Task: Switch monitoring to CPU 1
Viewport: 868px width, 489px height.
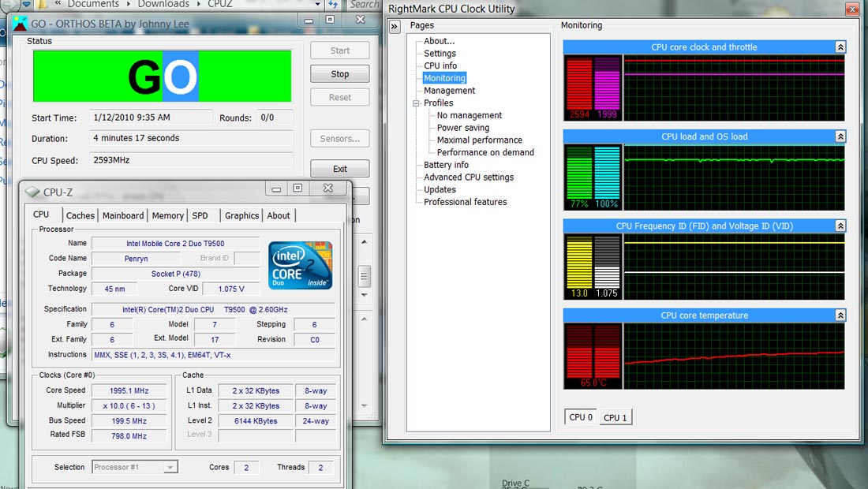Action: tap(615, 418)
